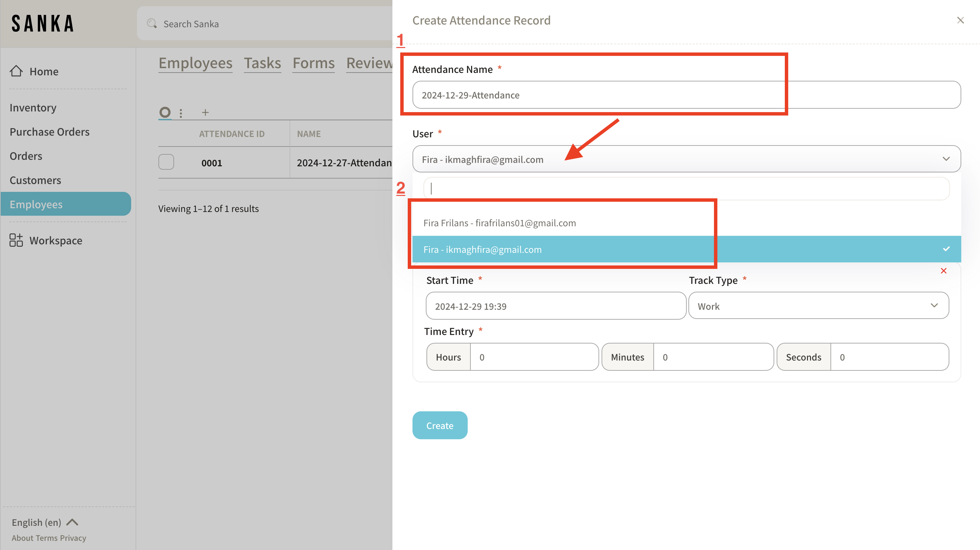Click the search magnifier icon
The height and width of the screenshot is (550, 980).
pyautogui.click(x=152, y=24)
